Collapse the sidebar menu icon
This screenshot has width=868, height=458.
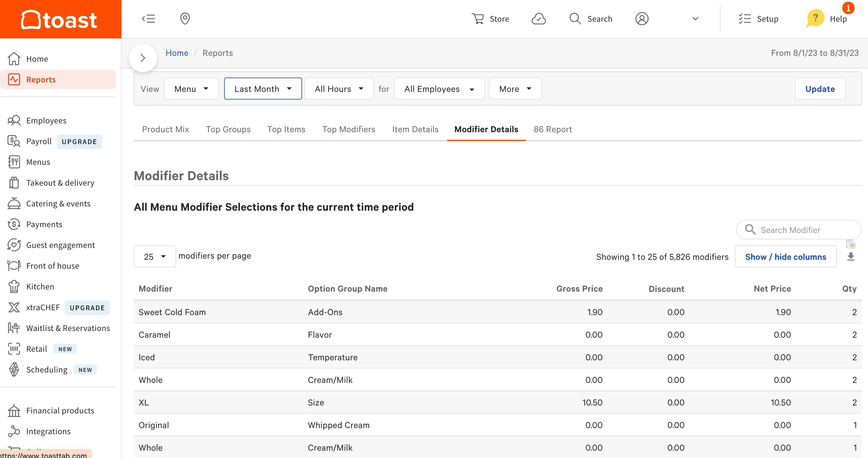click(x=148, y=19)
